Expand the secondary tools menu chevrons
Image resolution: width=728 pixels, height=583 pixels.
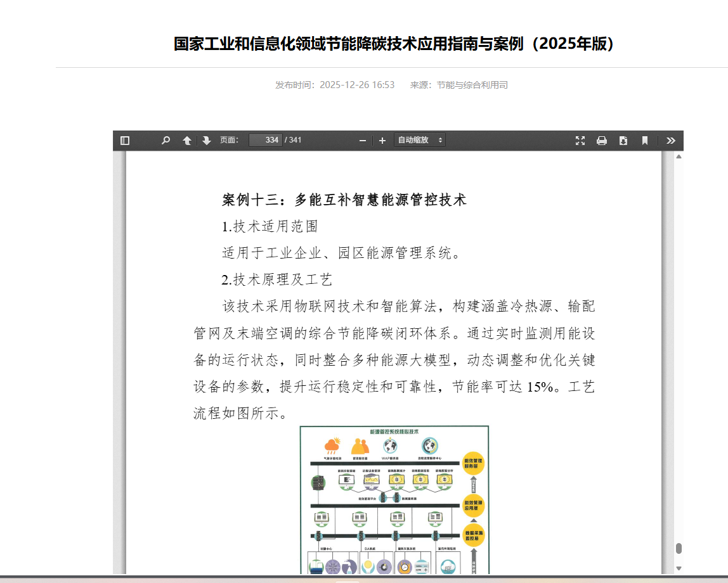(671, 141)
